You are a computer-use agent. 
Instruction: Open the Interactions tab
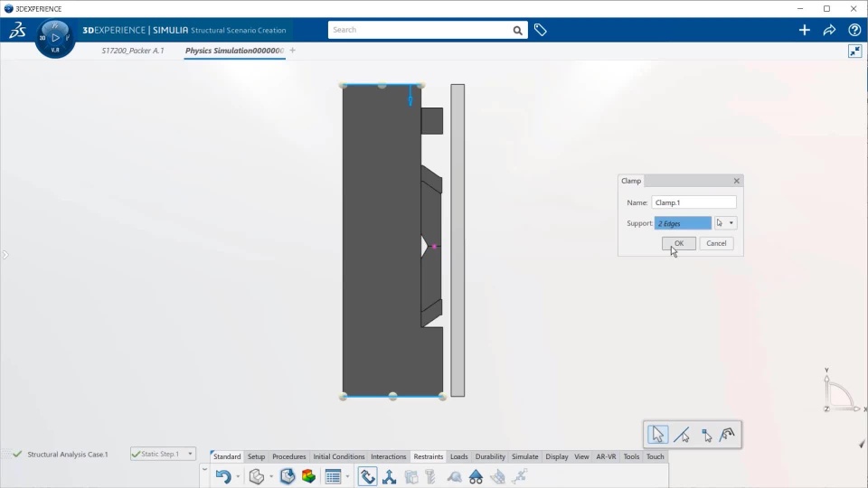(x=388, y=456)
